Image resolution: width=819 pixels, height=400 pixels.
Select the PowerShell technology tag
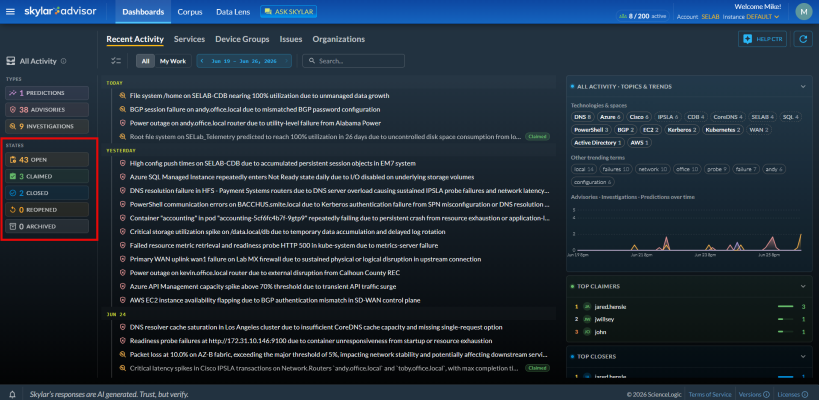pos(591,130)
